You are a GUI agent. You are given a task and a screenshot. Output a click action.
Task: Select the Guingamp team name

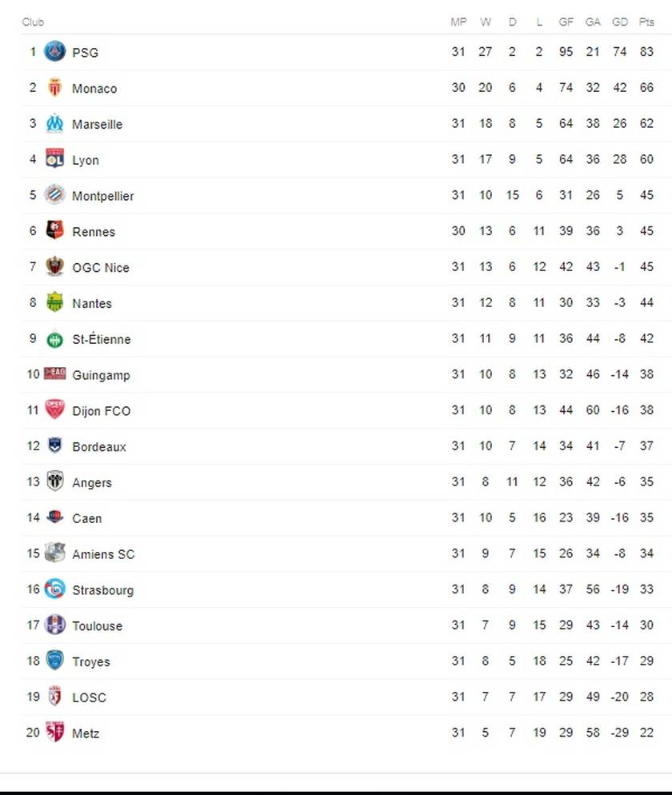[x=101, y=375]
